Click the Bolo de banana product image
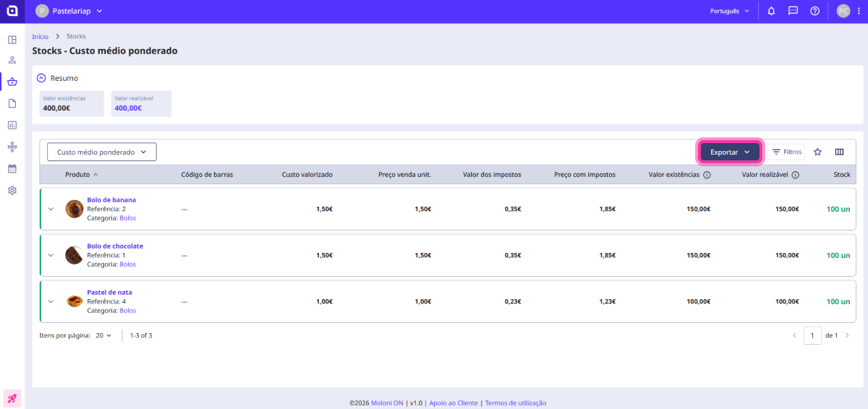This screenshot has width=868, height=409. tap(74, 209)
